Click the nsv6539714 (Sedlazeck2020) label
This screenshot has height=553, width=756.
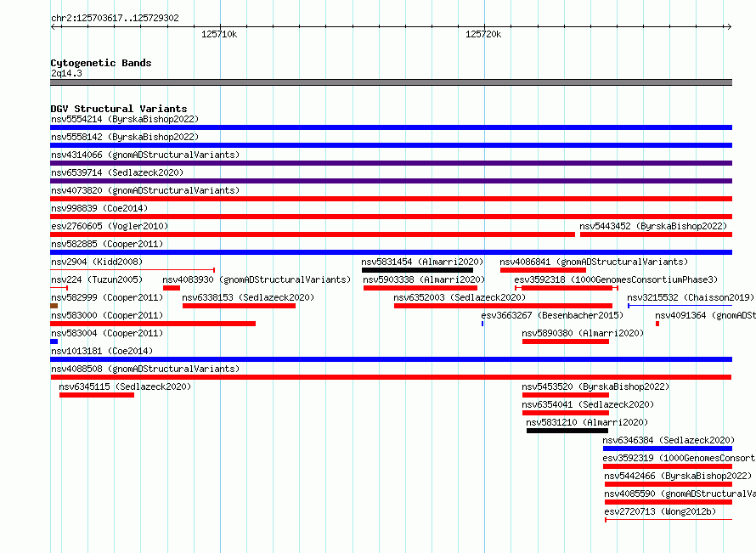(x=117, y=172)
